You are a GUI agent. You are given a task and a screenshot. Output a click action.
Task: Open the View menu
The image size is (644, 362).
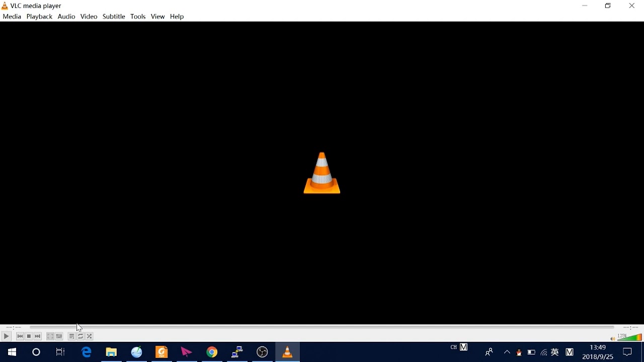(157, 17)
